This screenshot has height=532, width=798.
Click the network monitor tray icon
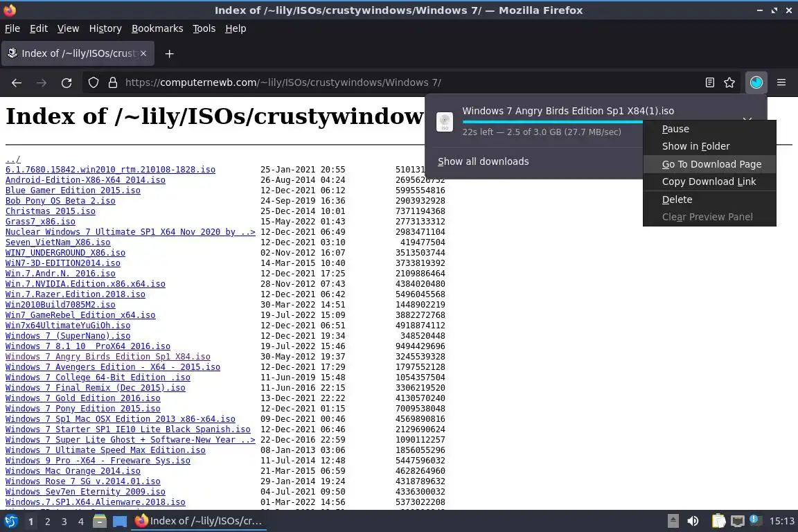738,521
